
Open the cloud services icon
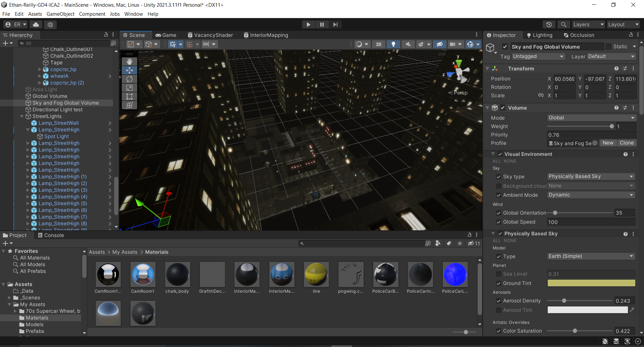(x=36, y=24)
